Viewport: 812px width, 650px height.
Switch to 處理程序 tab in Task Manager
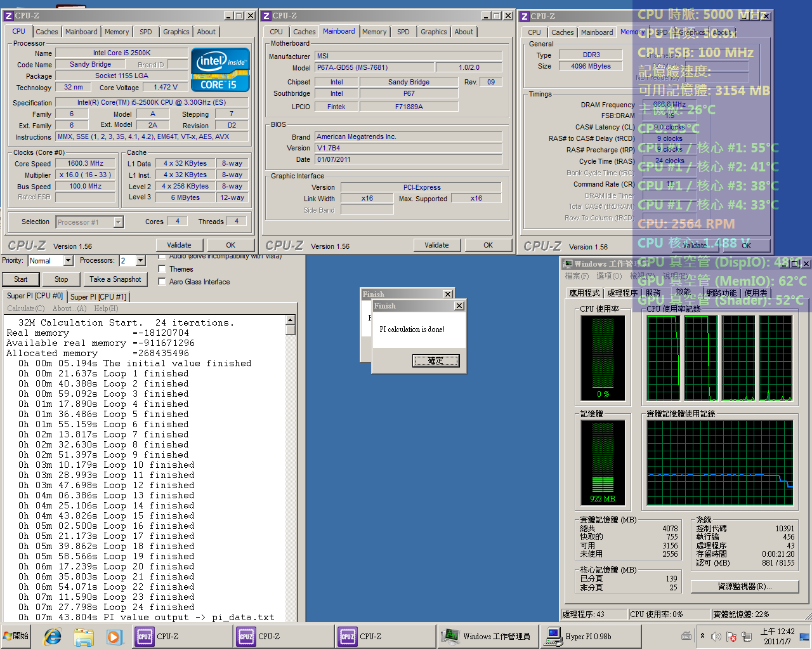point(622,293)
